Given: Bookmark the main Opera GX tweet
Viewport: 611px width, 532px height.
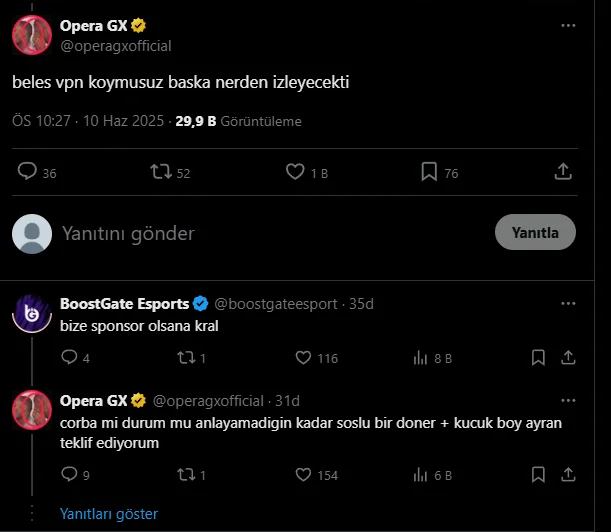Looking at the screenshot, I should pos(428,172).
